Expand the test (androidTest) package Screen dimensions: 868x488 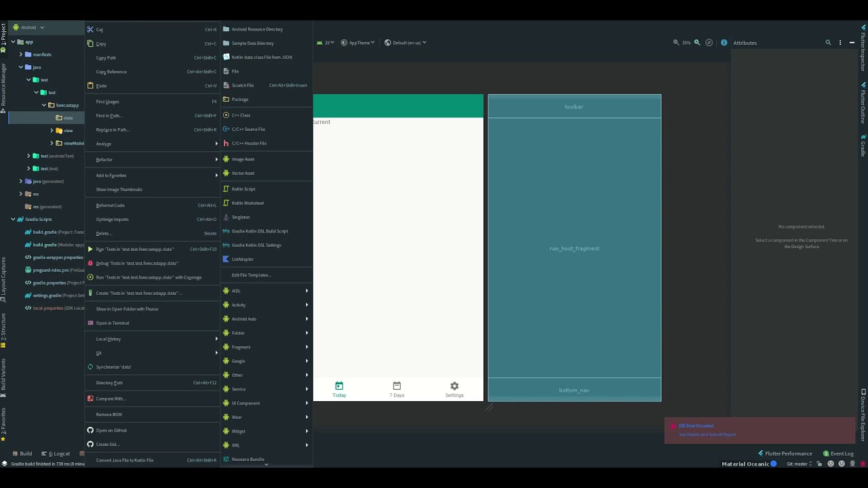point(28,156)
